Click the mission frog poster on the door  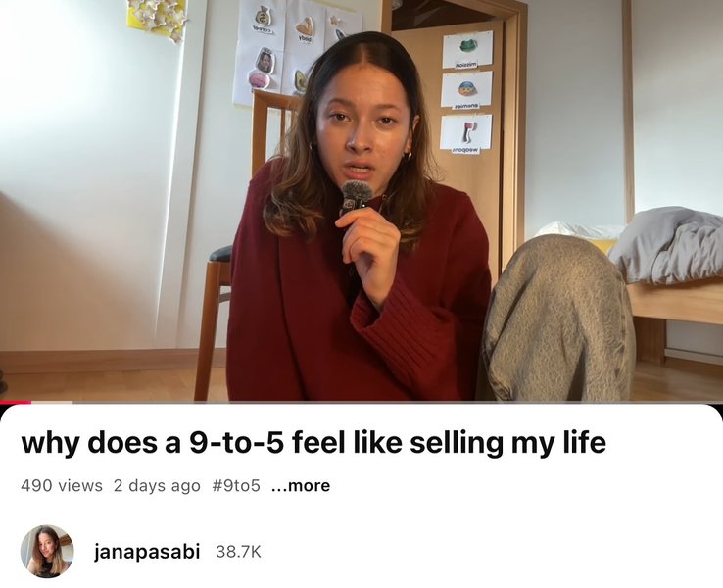tap(467, 50)
